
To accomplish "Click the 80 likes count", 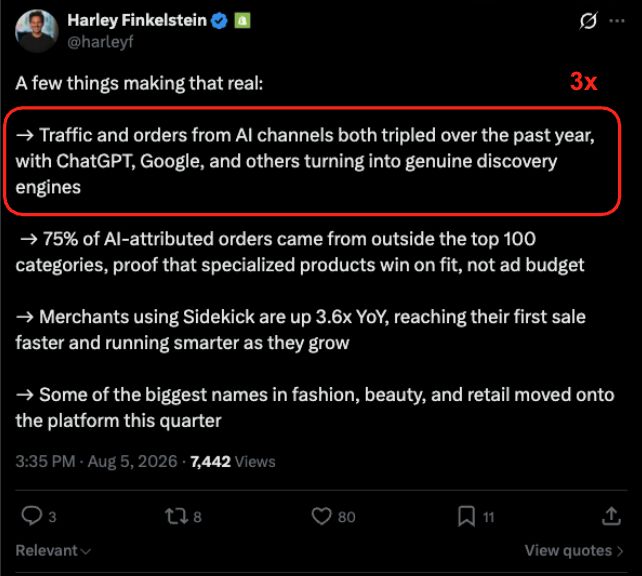I will pyautogui.click(x=346, y=517).
